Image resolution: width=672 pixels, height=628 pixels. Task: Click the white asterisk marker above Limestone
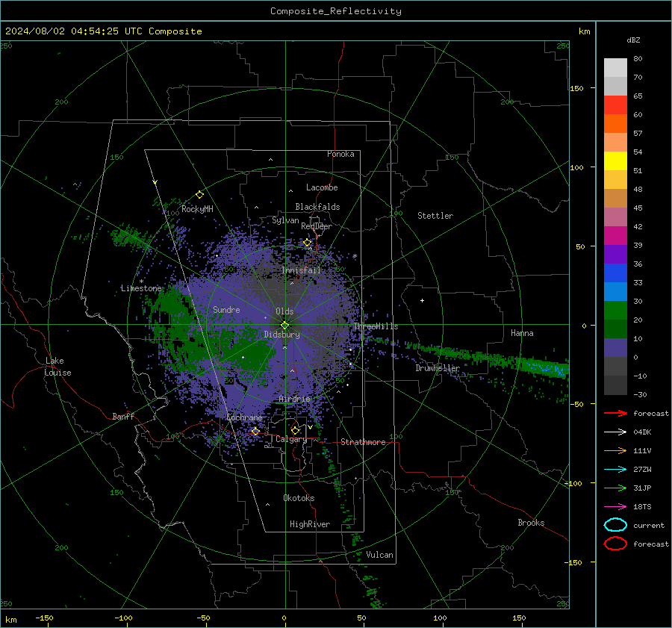pos(141,282)
